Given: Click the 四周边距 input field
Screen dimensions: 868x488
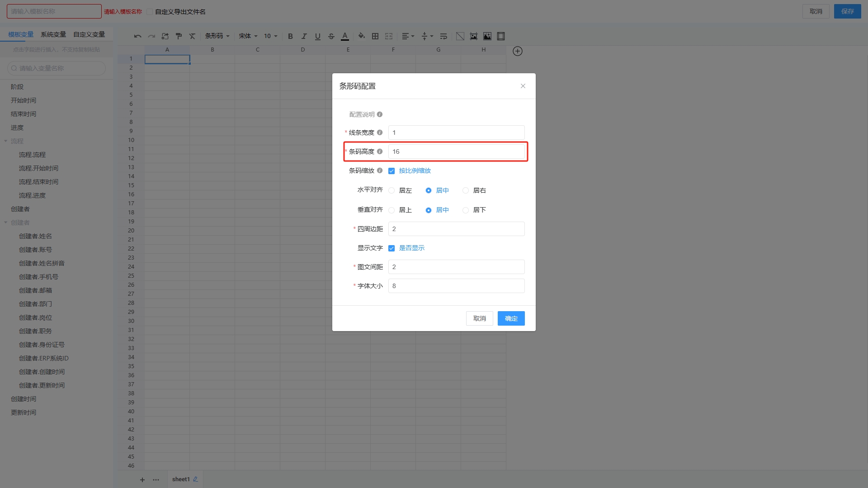Looking at the screenshot, I should point(457,229).
